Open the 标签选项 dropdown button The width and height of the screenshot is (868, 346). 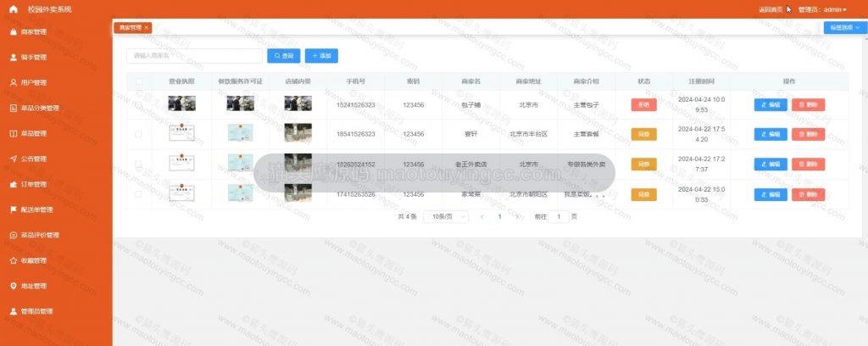coord(845,28)
